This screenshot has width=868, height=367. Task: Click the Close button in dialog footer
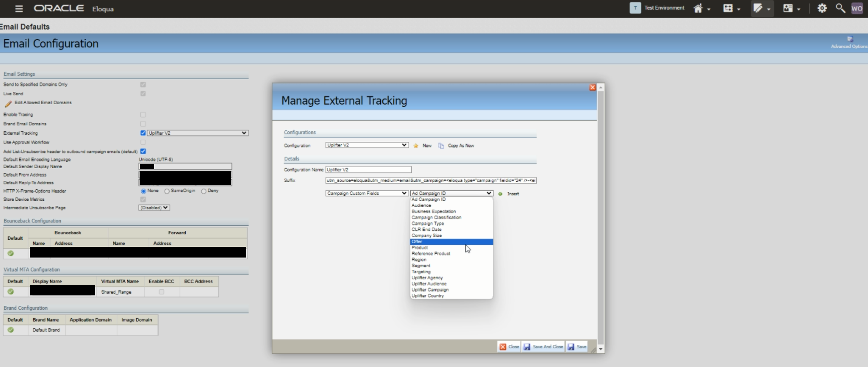tap(509, 346)
